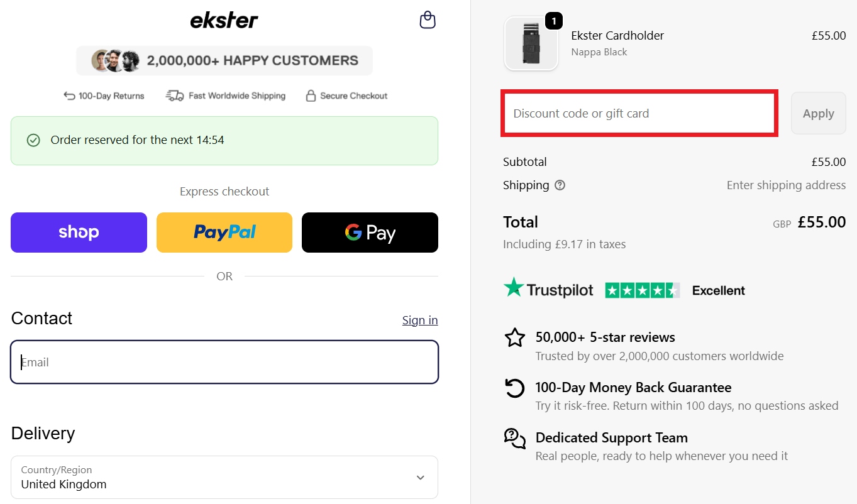The width and height of the screenshot is (857, 504).
Task: Select Google Pay express checkout
Action: [370, 232]
